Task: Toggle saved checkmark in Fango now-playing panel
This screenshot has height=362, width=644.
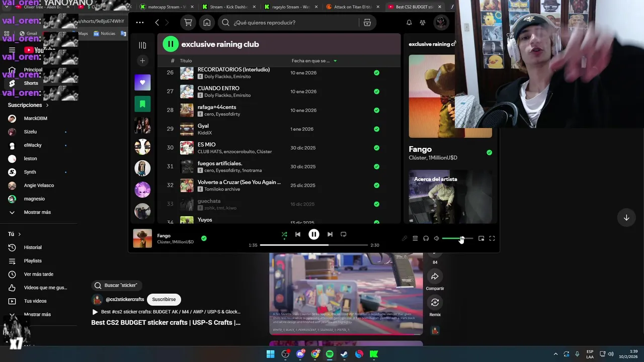Action: (489, 152)
